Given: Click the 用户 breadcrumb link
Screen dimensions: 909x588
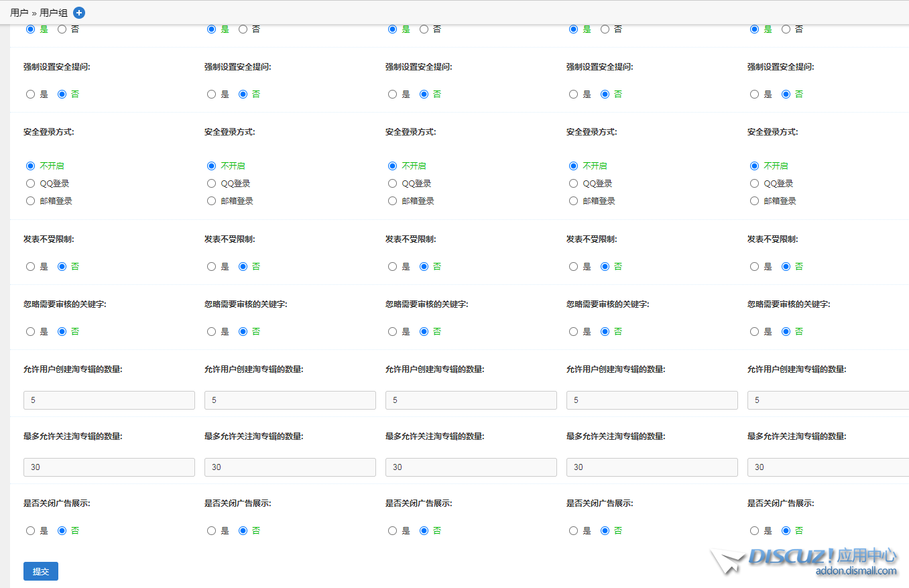Looking at the screenshot, I should pos(19,13).
